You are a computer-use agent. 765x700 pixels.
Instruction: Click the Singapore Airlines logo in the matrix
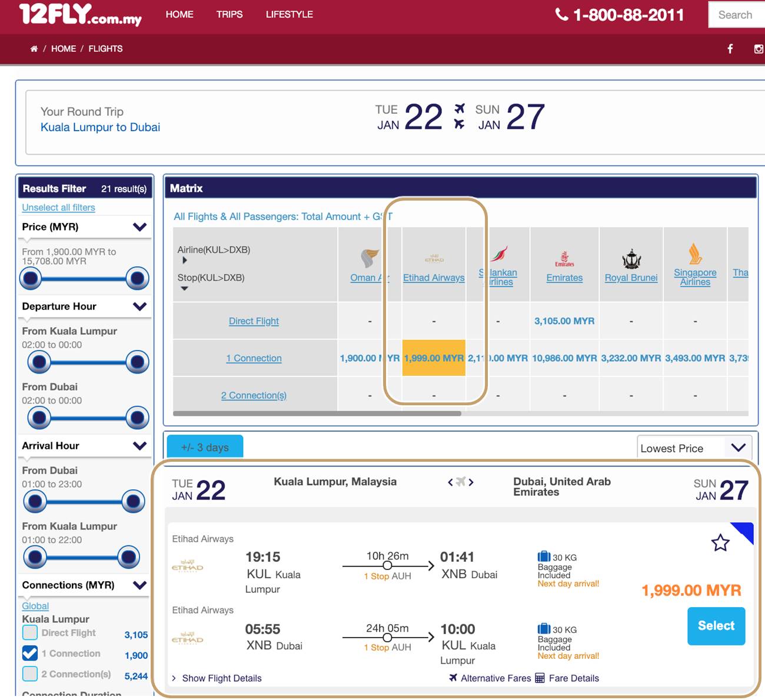coord(695,254)
